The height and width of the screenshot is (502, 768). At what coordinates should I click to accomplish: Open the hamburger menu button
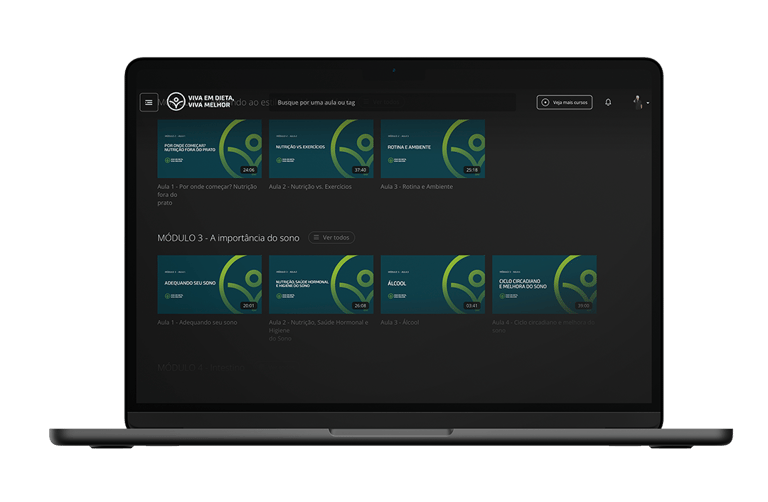click(x=148, y=102)
